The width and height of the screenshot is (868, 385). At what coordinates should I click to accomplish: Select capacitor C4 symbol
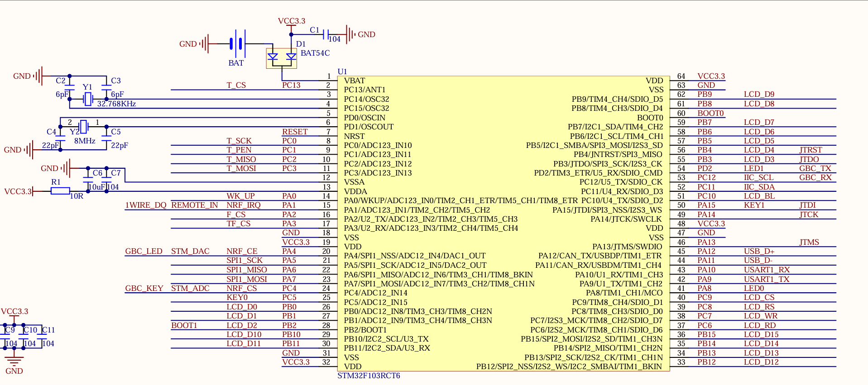[x=60, y=138]
